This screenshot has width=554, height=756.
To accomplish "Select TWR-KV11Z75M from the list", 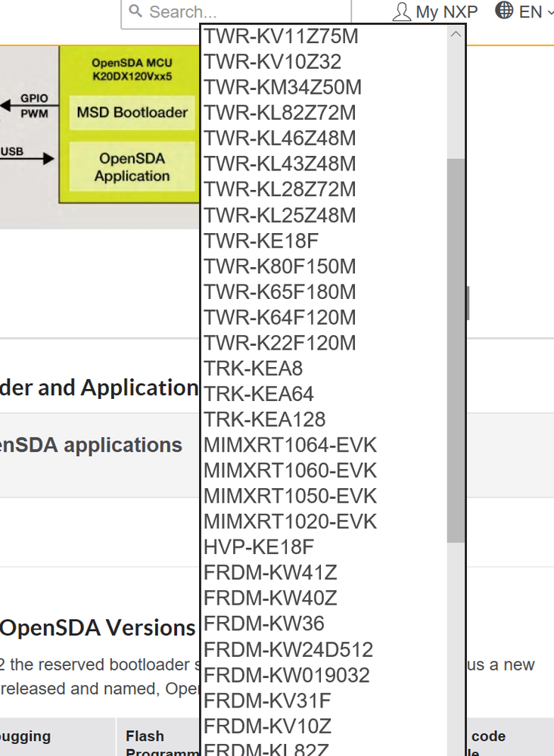I will tap(281, 36).
